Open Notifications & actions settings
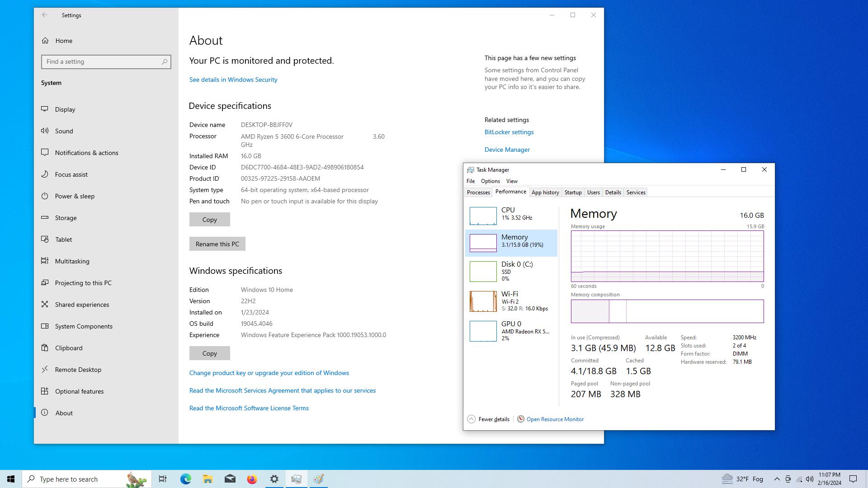This screenshot has width=868, height=488. coord(106,153)
